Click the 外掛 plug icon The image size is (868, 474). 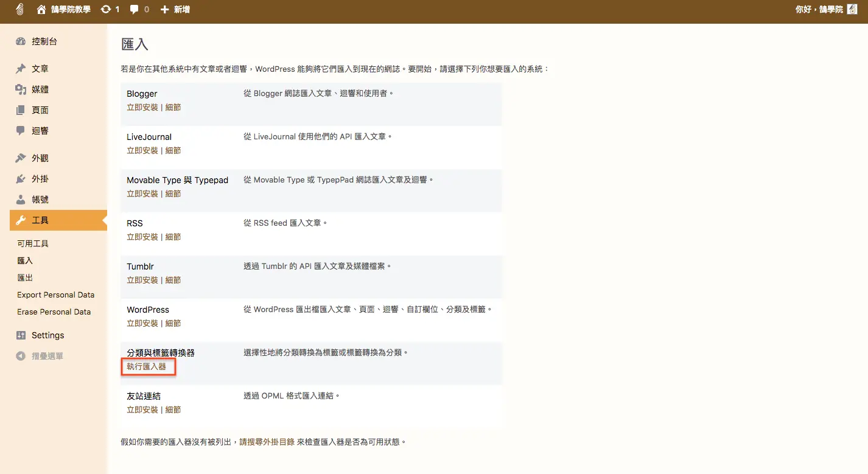[21, 179]
